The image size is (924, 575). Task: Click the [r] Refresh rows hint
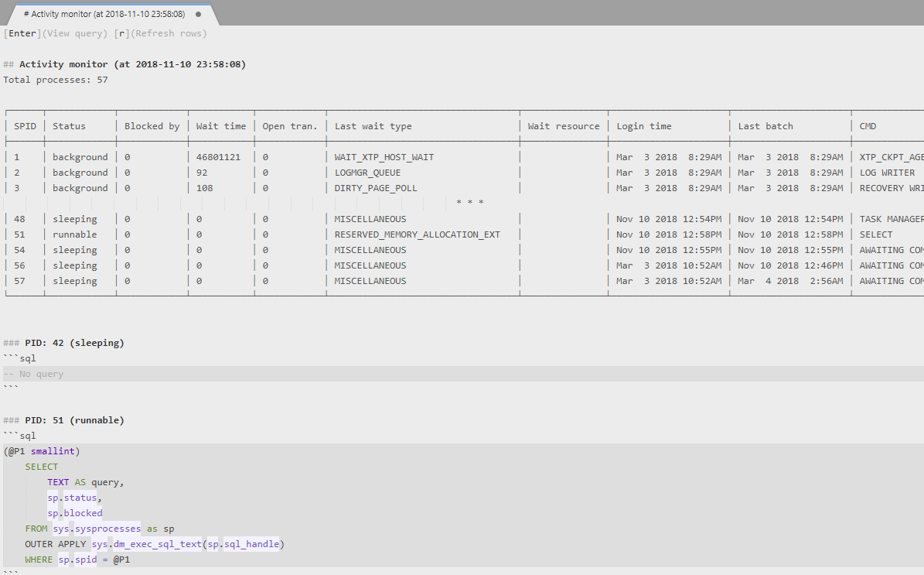160,33
